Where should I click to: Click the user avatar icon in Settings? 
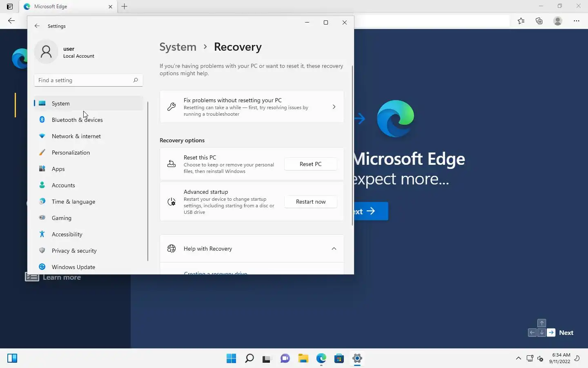pos(46,52)
